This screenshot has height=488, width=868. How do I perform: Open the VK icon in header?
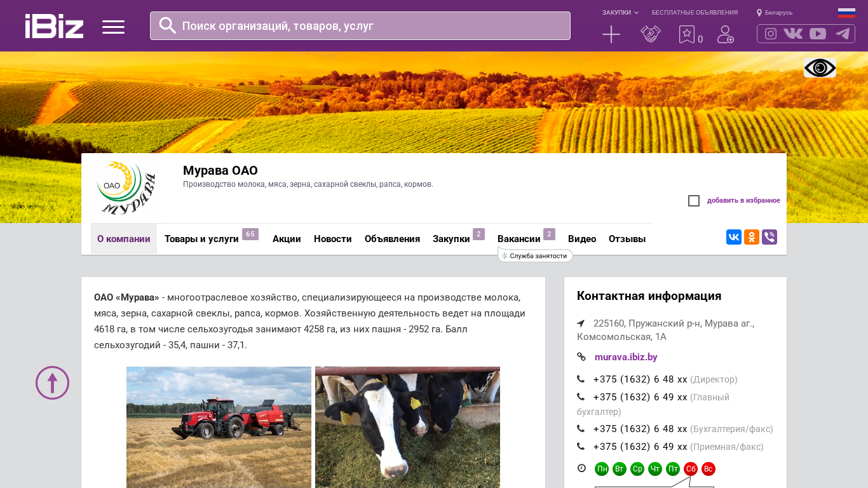pos(793,34)
